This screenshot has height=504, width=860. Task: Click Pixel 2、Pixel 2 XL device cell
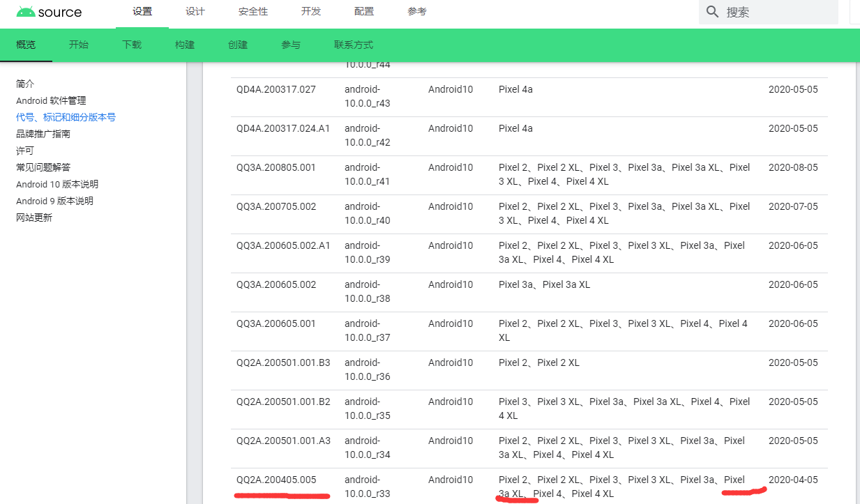click(539, 362)
